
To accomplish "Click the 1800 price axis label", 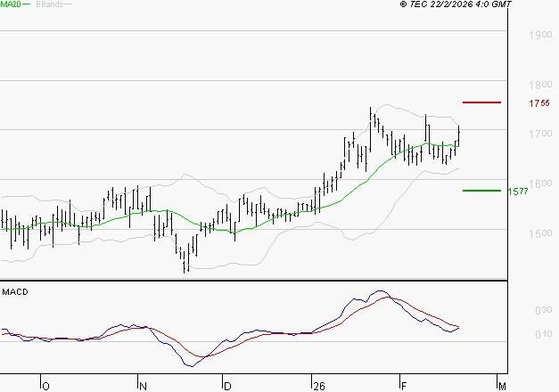I will pyautogui.click(x=540, y=85).
